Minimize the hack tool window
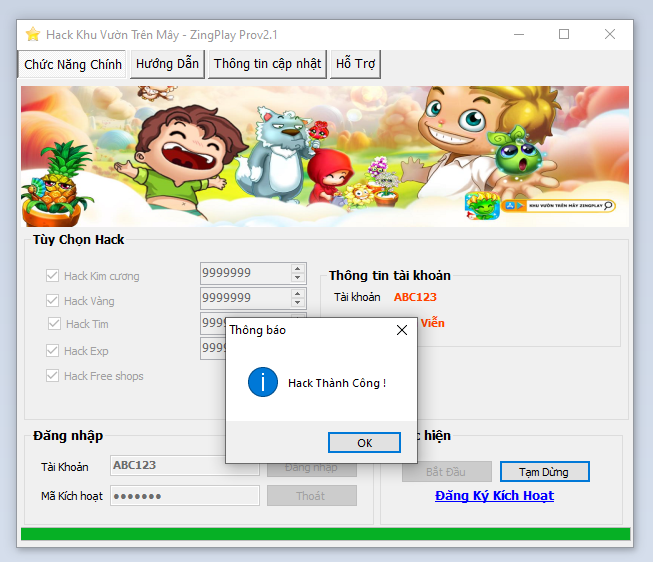The width and height of the screenshot is (655, 563). pyautogui.click(x=519, y=34)
